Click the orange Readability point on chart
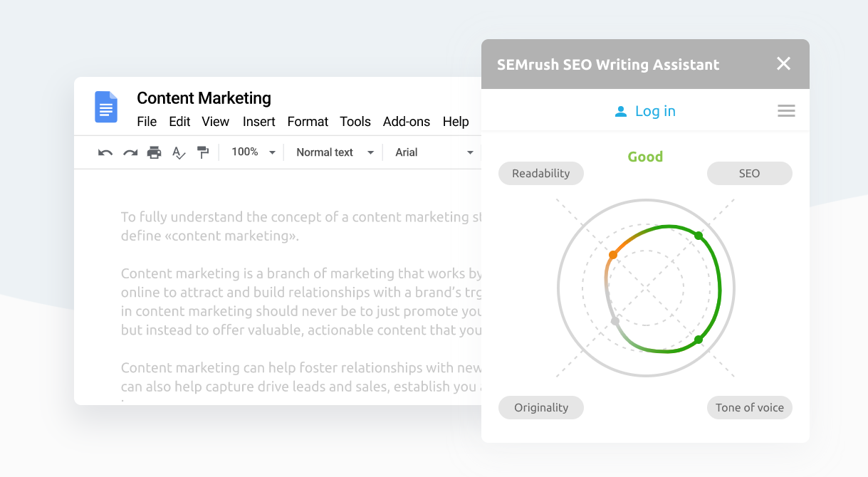The height and width of the screenshot is (477, 868). tap(613, 255)
